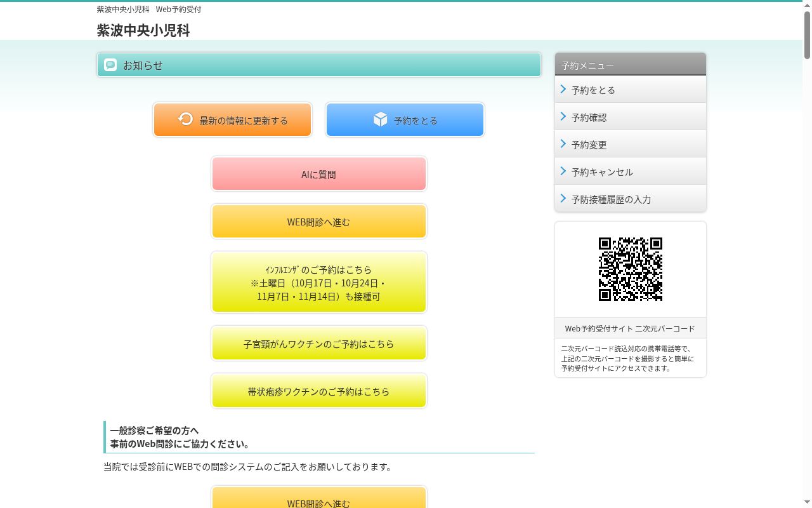Click the scrollbar down arrow
Image resolution: width=812 pixels, height=508 pixels.
(x=807, y=503)
